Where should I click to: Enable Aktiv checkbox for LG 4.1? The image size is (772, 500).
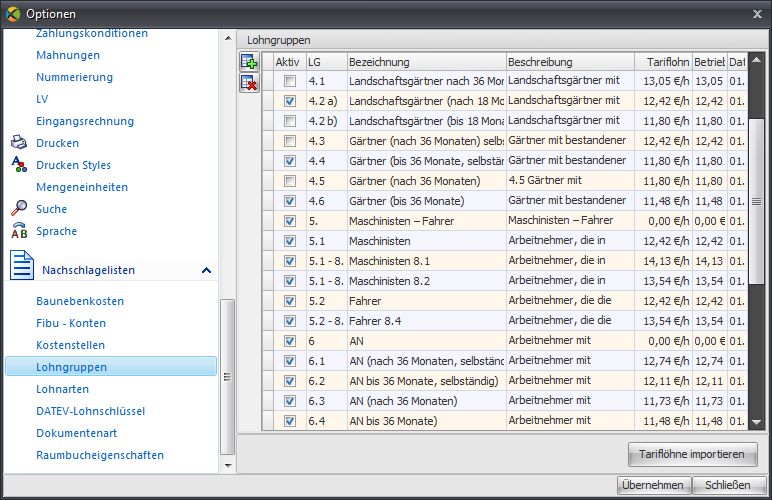(x=290, y=81)
